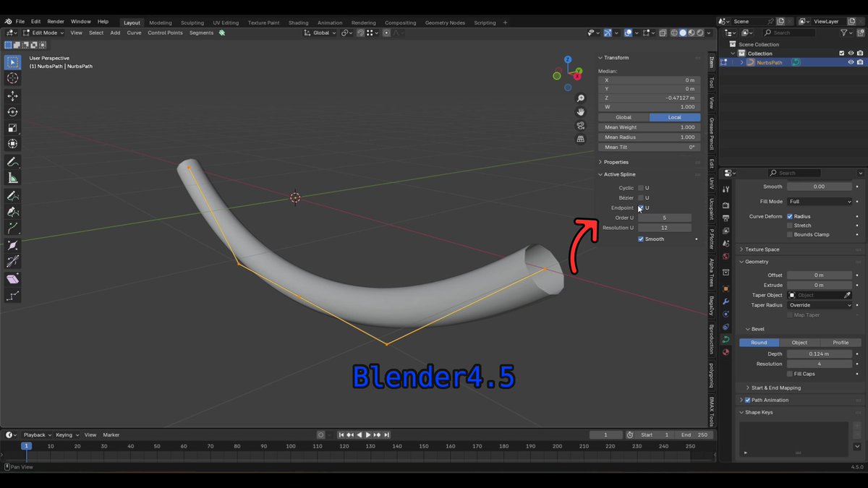Image resolution: width=868 pixels, height=488 pixels.
Task: Click the pan view hand icon
Action: (580, 112)
